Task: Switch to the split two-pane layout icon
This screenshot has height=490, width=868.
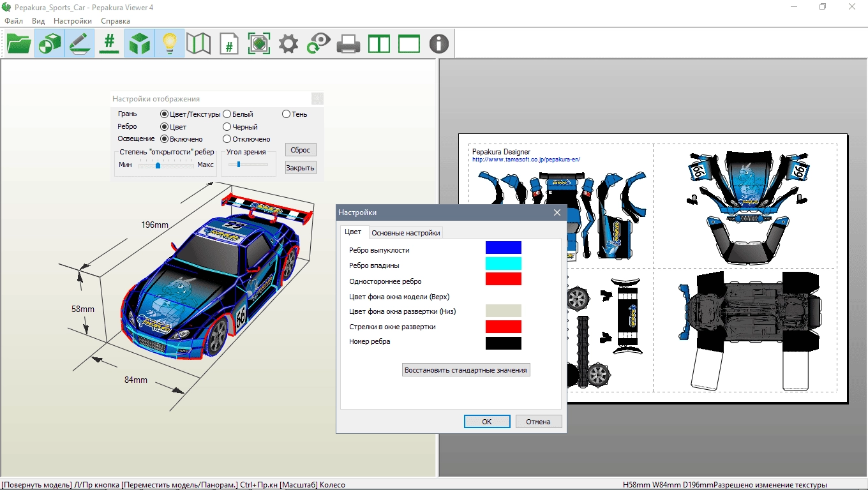Action: [379, 43]
